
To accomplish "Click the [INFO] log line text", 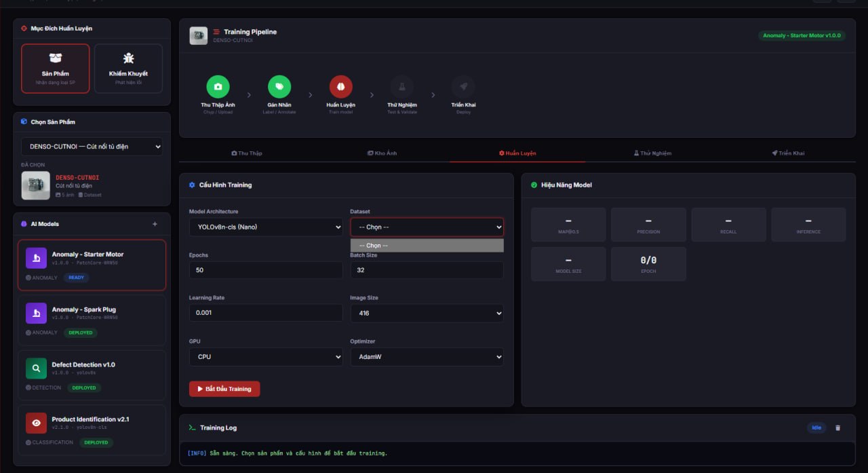I will [x=288, y=453].
